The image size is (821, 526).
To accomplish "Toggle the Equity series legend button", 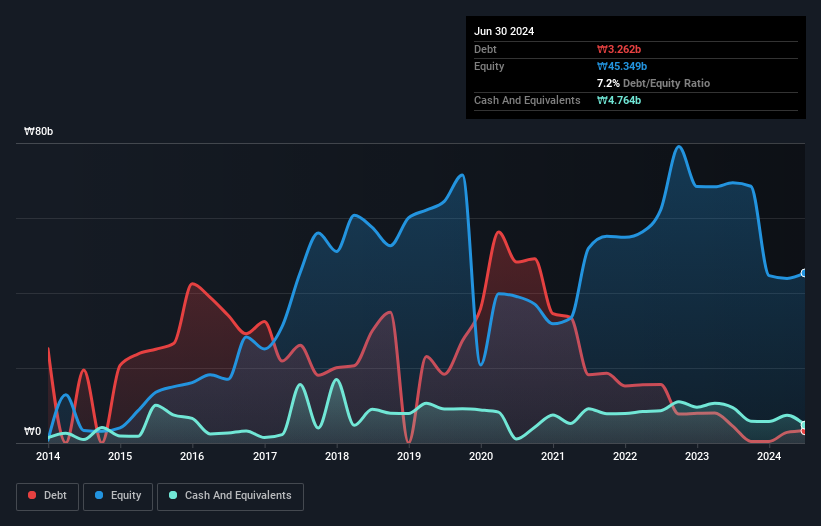I will (118, 496).
